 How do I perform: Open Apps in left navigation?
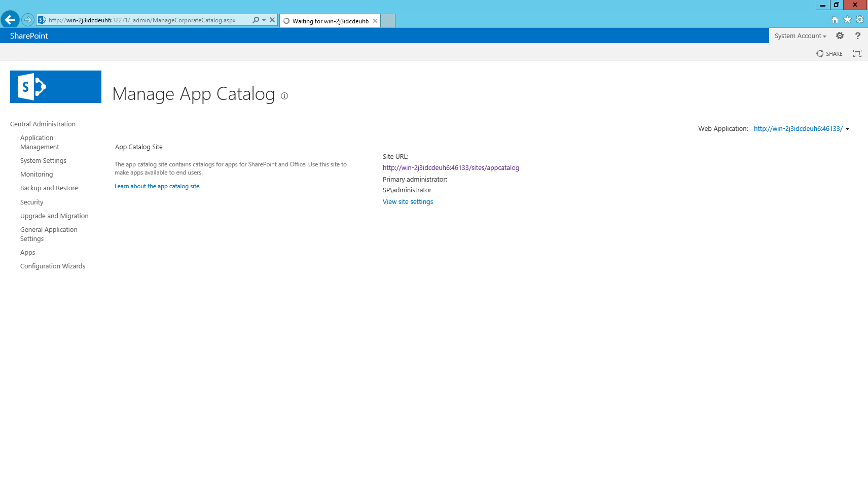(x=28, y=253)
